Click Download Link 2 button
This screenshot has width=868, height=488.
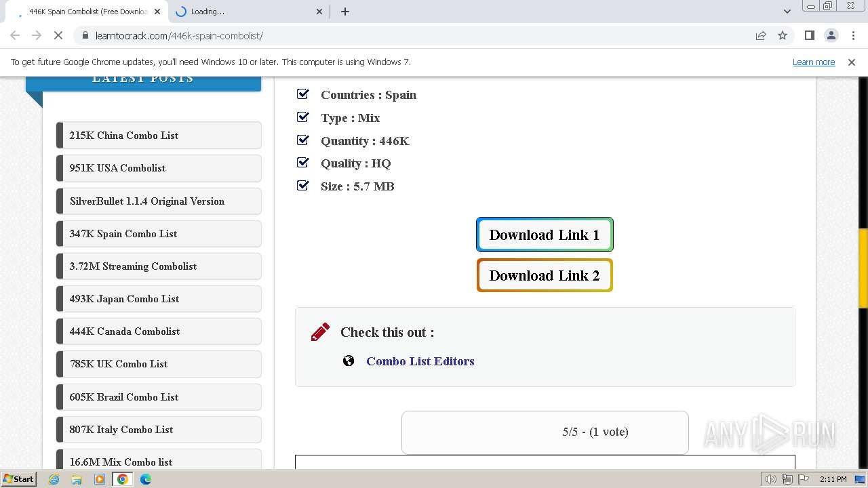[x=545, y=275]
